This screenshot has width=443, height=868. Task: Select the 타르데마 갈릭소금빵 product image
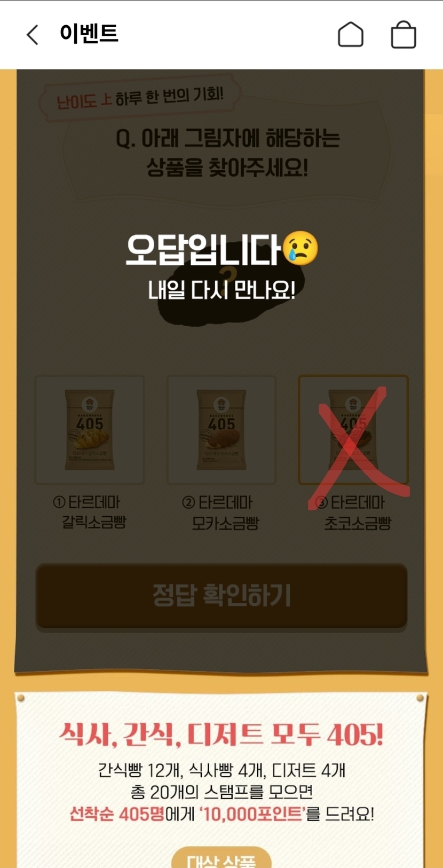pyautogui.click(x=90, y=430)
